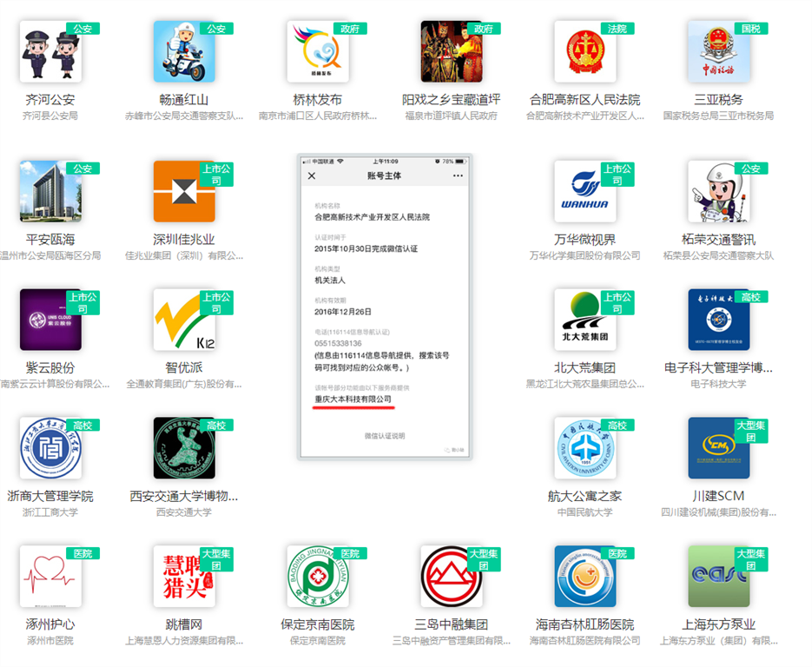This screenshot has width=812, height=667.
Task: Click the 账号主体 page title
Action: pyautogui.click(x=384, y=176)
